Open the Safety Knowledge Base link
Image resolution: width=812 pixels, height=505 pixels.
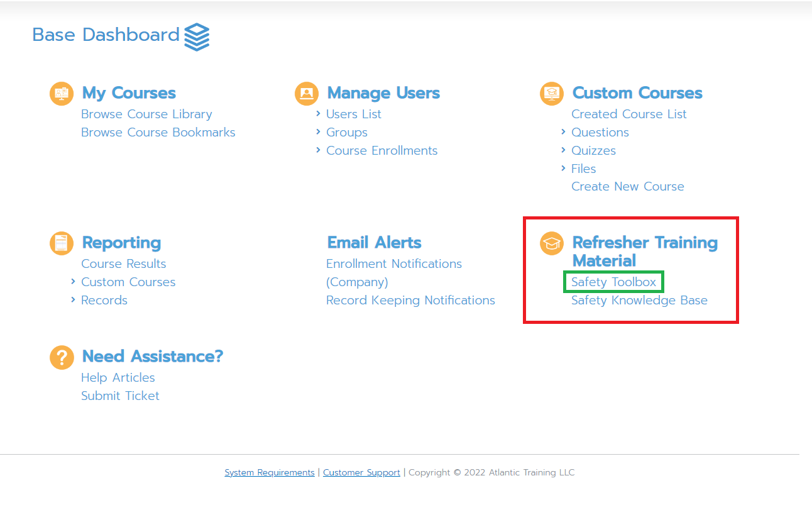[x=639, y=300]
